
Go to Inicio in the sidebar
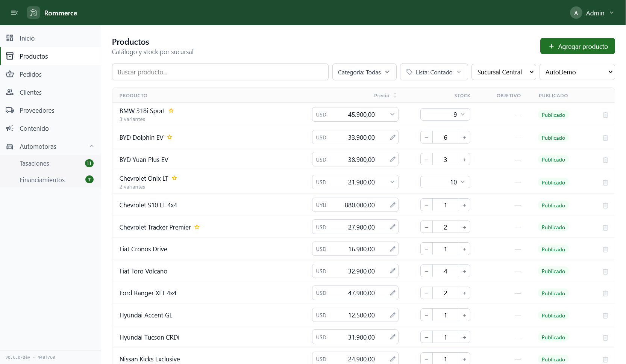[50, 38]
